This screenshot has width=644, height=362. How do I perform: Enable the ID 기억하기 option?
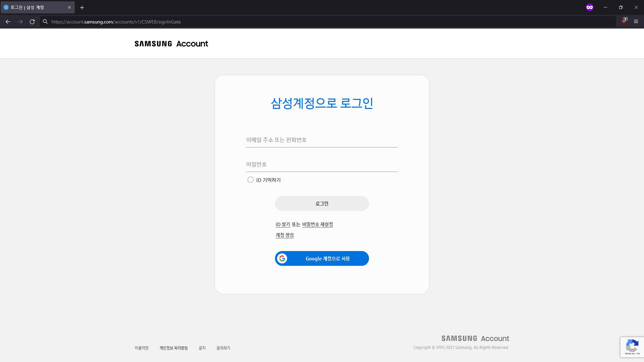(x=251, y=180)
